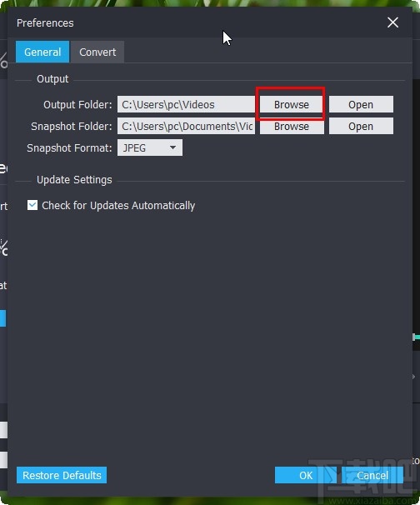Click the teal marker at the right edge
Viewport: 420px width, 505px height.
pos(417,337)
